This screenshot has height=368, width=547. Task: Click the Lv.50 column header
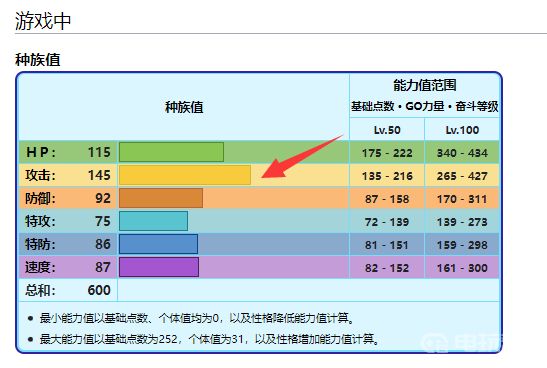coord(387,130)
